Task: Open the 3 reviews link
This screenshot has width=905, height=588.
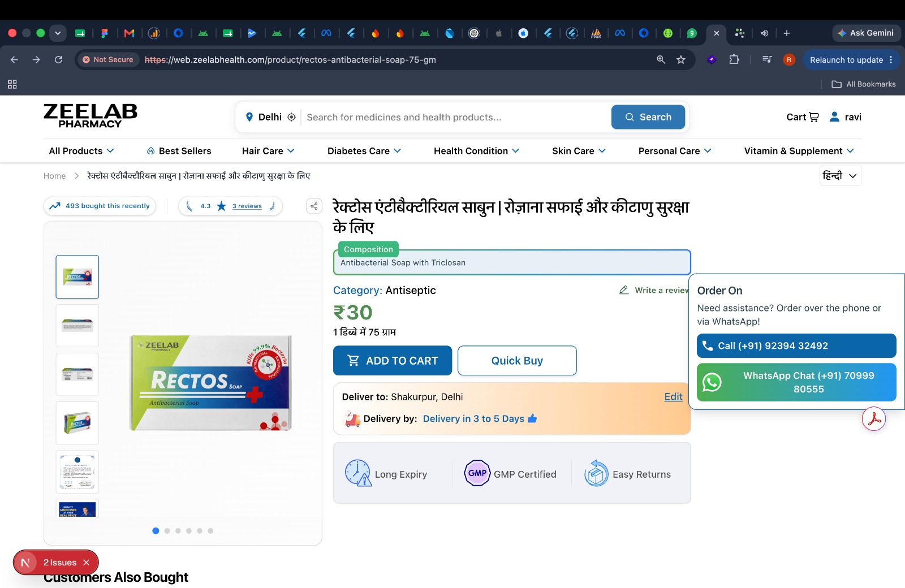Action: pos(247,206)
